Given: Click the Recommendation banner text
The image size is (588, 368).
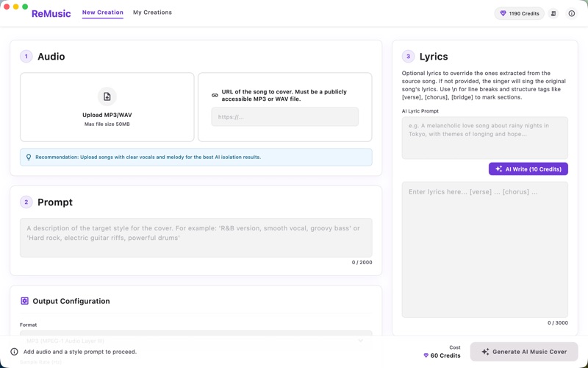Looking at the screenshot, I should coord(148,157).
